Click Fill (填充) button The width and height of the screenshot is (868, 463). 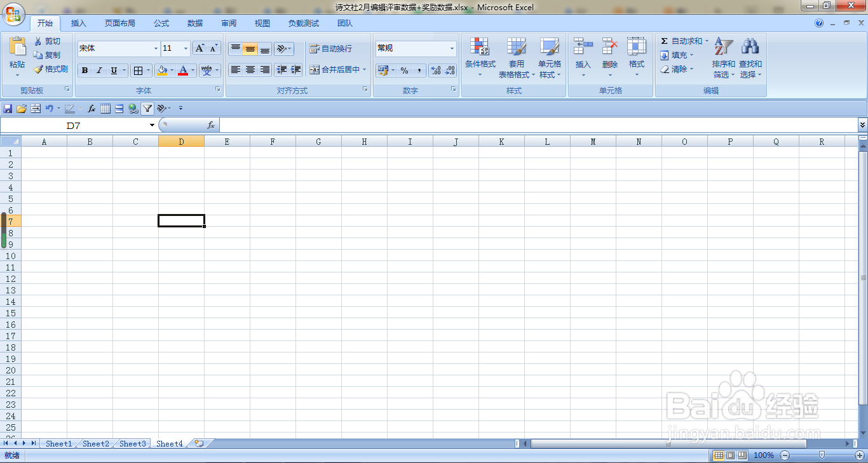[677, 55]
